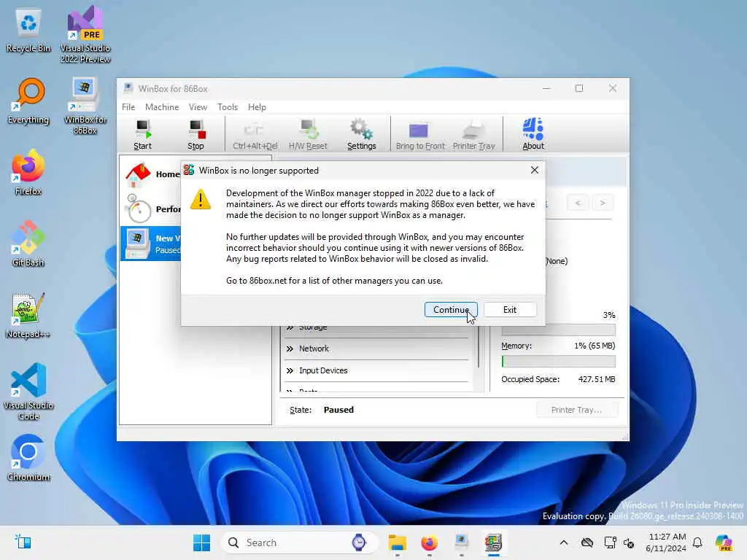Screen dimensions: 747x560
Task: Click the Ctrl+Alt+Del toolbar icon
Action: point(255,134)
